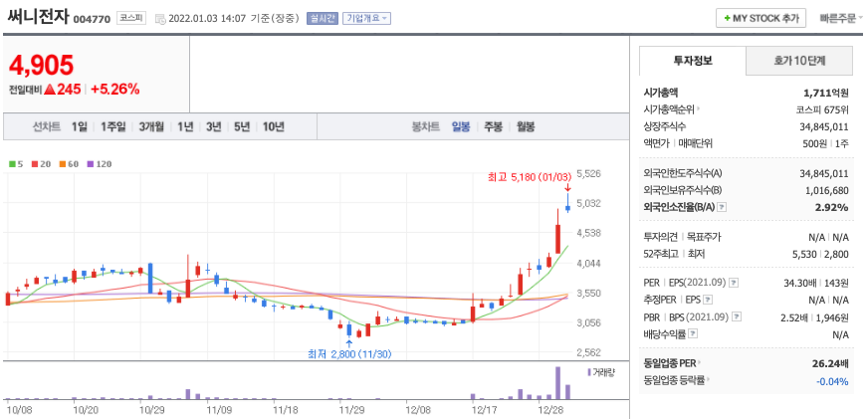This screenshot has width=868, height=419.
Task: Click the 써니전자 stock name heading
Action: (x=38, y=17)
